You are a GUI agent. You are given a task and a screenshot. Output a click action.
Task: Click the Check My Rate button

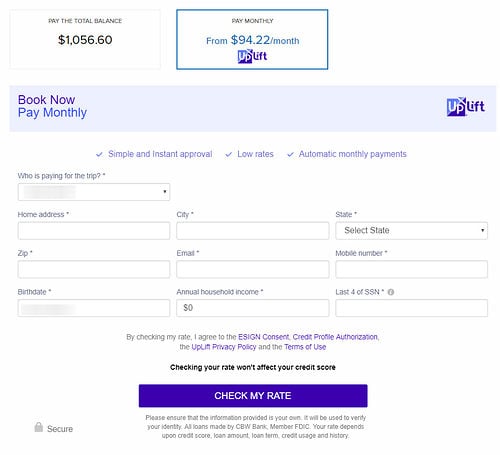(x=253, y=396)
